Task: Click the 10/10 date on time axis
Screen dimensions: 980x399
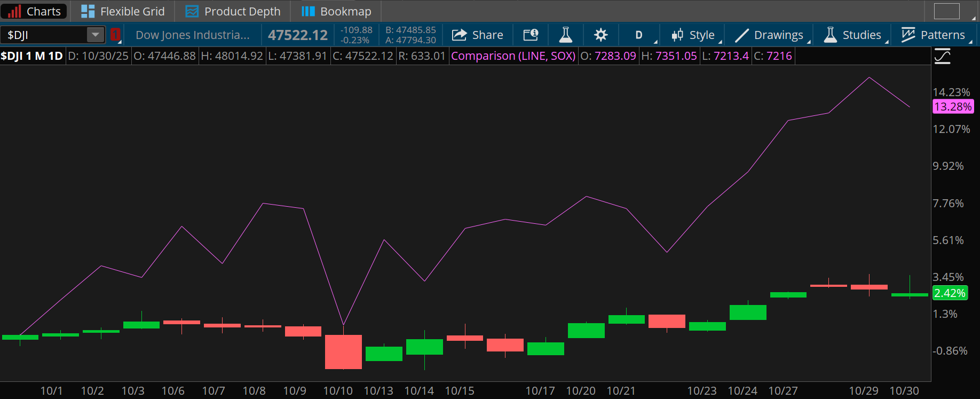Action: tap(338, 391)
